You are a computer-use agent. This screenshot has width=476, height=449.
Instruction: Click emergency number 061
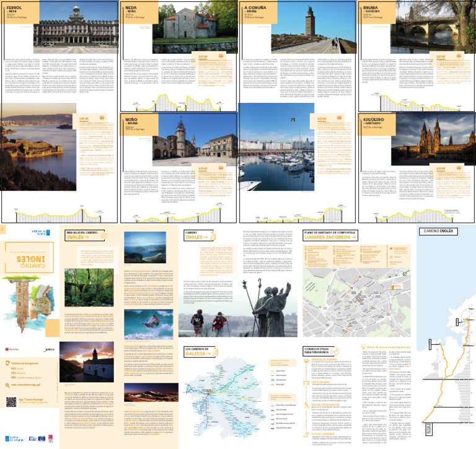pos(14,368)
